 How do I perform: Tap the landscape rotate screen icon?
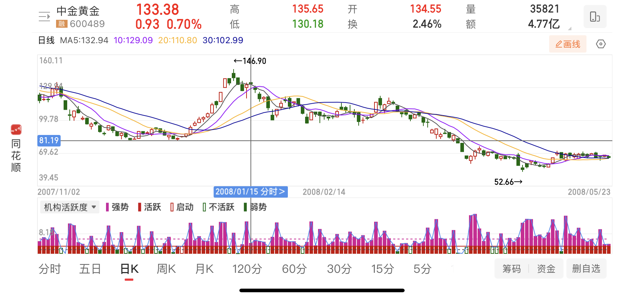[x=595, y=17]
